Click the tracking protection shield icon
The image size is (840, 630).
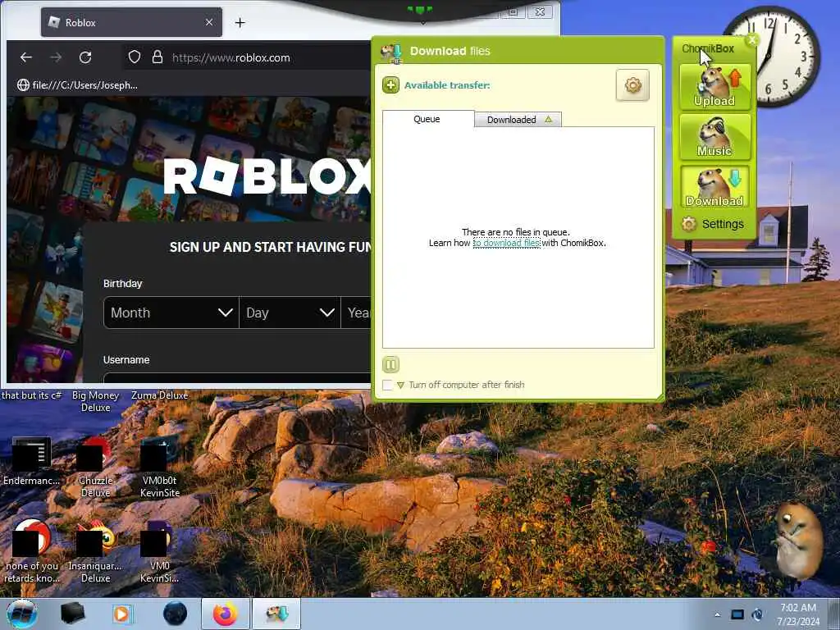(135, 57)
